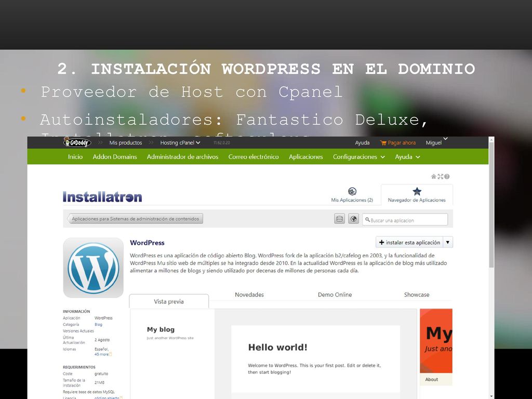
Task: Click the REQUERIMIENTOS section heading
Action: [79, 367]
